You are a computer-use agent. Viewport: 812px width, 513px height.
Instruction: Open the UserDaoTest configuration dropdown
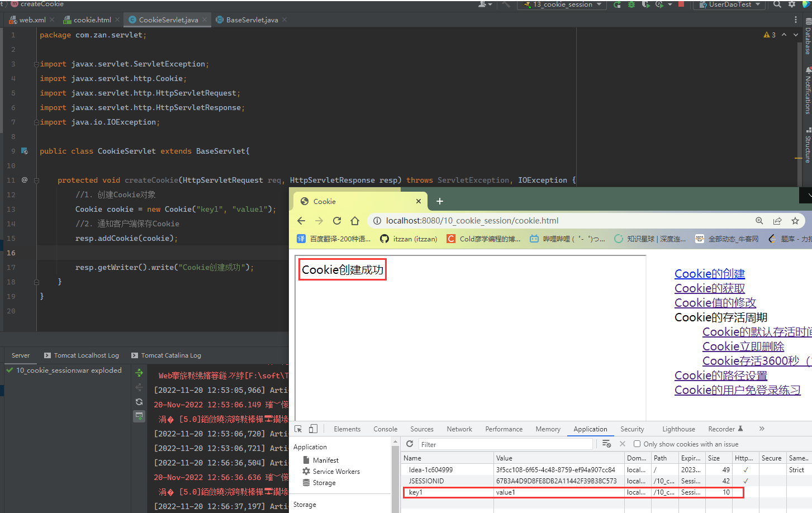(x=729, y=4)
